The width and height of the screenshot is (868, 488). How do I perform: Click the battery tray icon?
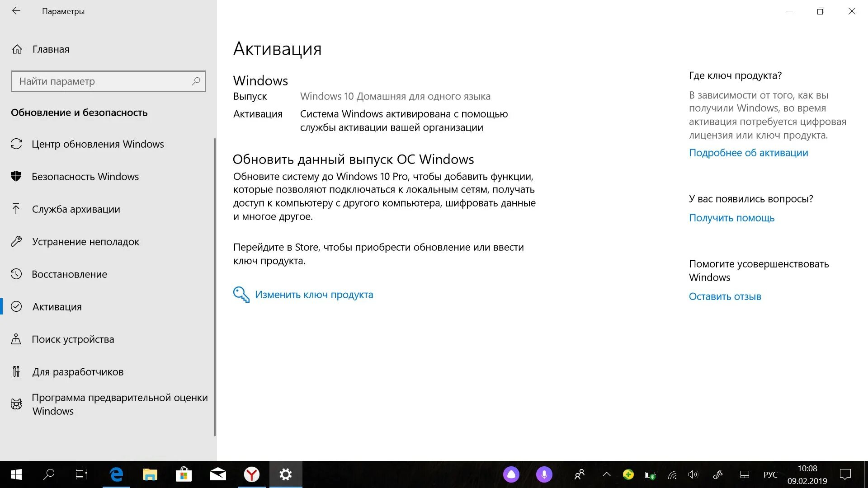650,475
